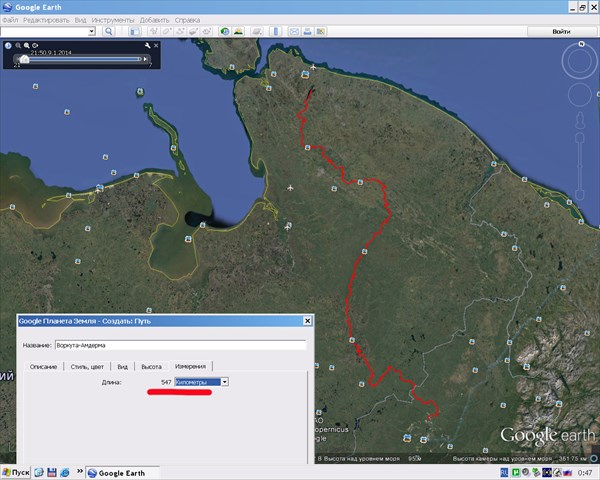Close the time slider panel
Screen dimensions: 600x480
point(156,46)
